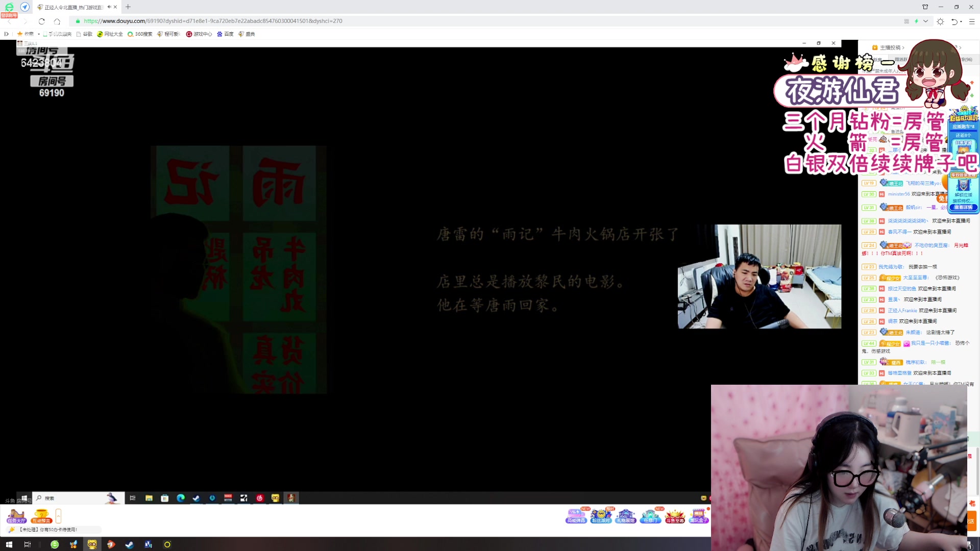The image size is (980, 551).
Task: Open the 互动预言 prediction icon
Action: click(x=41, y=517)
